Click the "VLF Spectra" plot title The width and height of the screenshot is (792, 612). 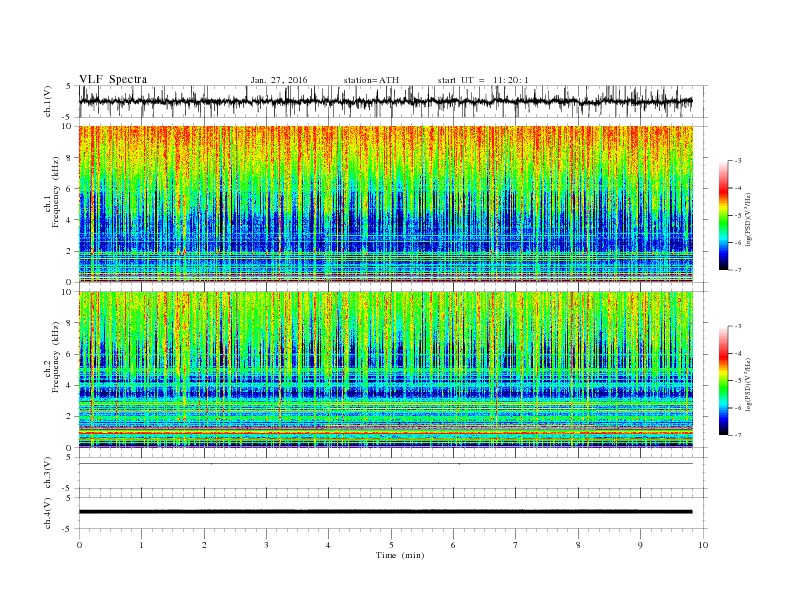tap(113, 79)
